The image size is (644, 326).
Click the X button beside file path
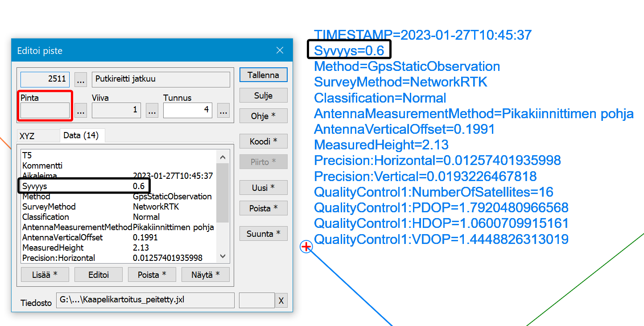click(x=281, y=301)
